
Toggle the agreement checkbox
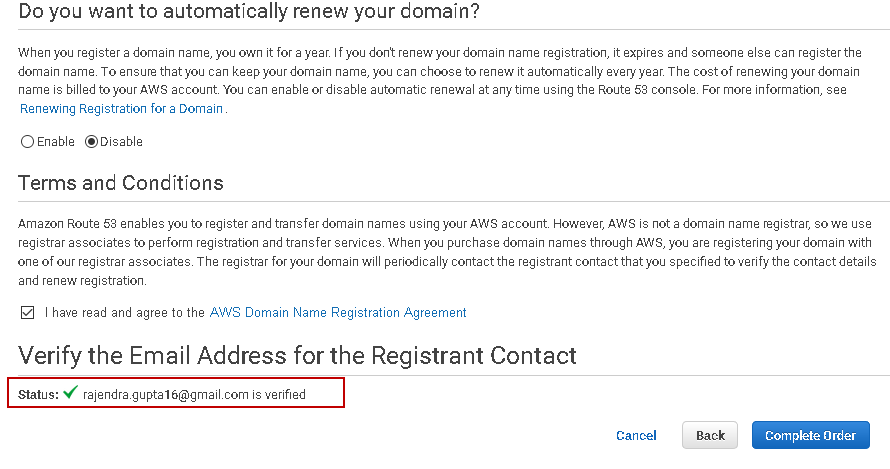click(27, 313)
